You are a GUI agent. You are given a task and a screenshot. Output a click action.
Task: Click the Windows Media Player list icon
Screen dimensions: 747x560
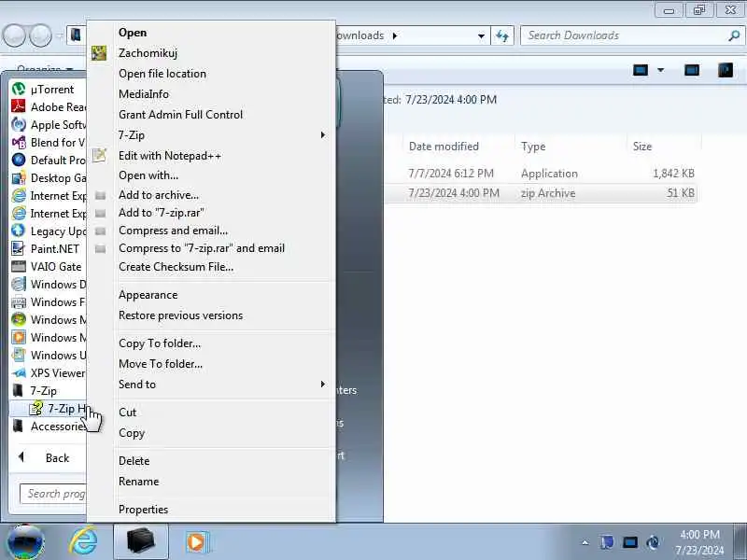click(x=19, y=337)
